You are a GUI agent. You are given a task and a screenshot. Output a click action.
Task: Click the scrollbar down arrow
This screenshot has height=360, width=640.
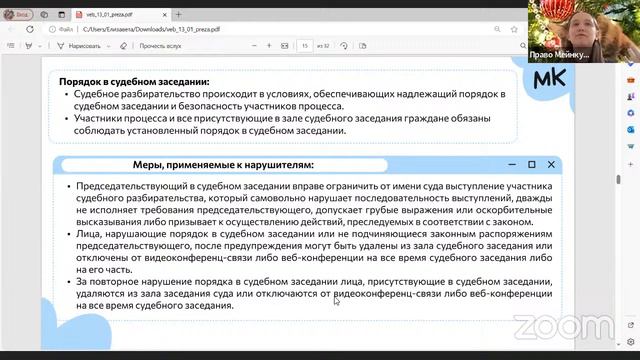pos(618,345)
